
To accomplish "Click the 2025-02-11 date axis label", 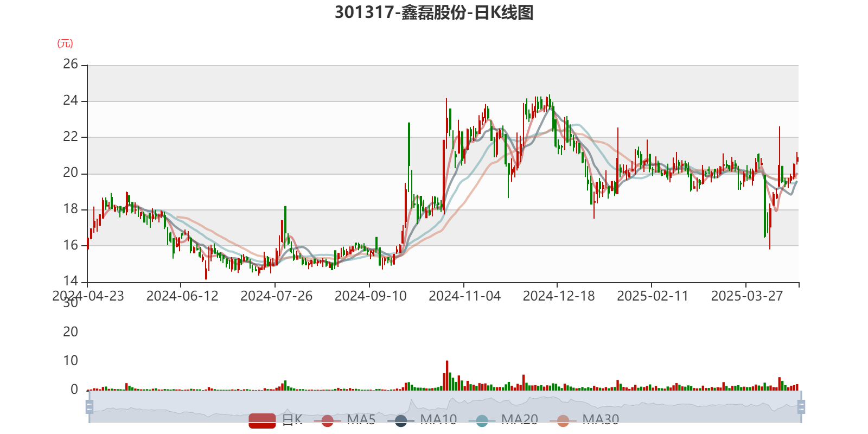I will [x=653, y=296].
